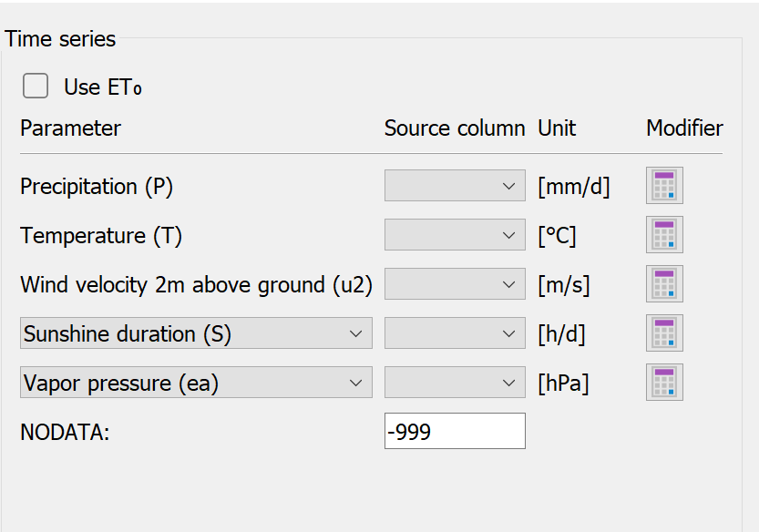This screenshot has height=532, width=759.
Task: Click the Time series group title
Action: (x=60, y=39)
